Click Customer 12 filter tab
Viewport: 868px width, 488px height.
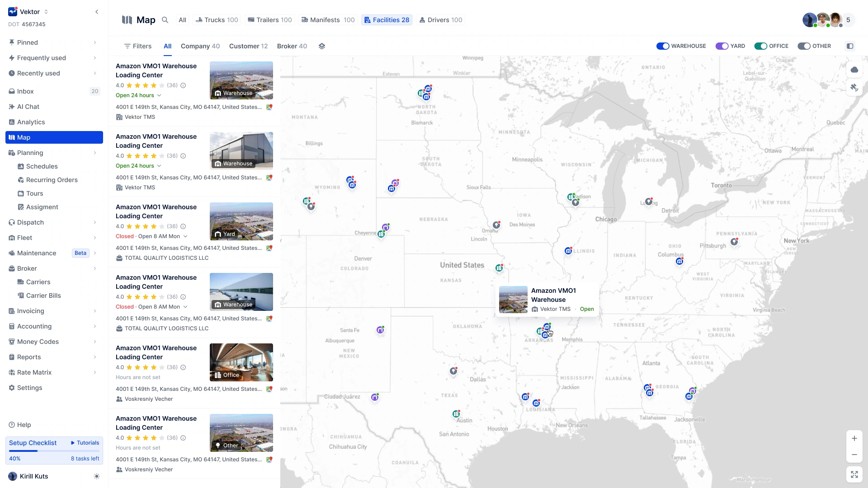pos(249,46)
